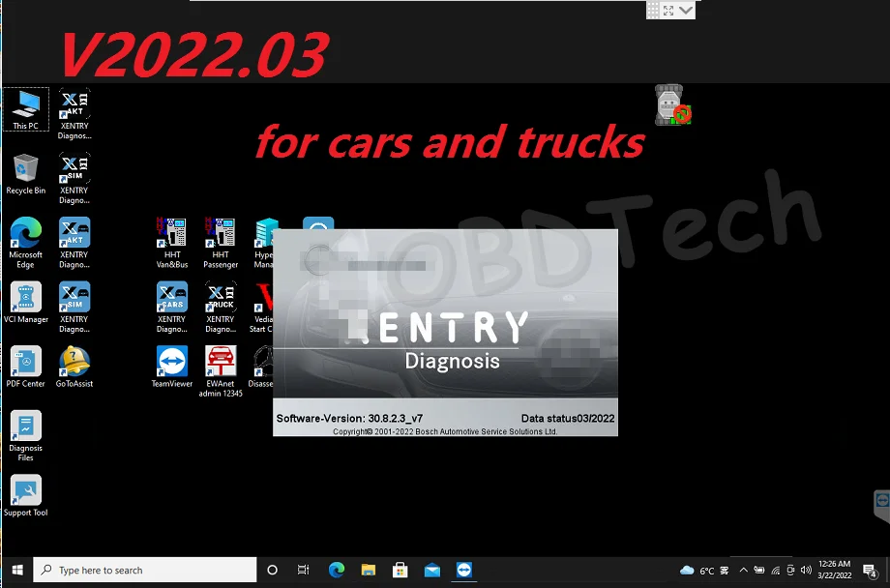
Task: Open the blue XENTRY Diagnosis AKT cars shortcut
Action: (x=74, y=243)
